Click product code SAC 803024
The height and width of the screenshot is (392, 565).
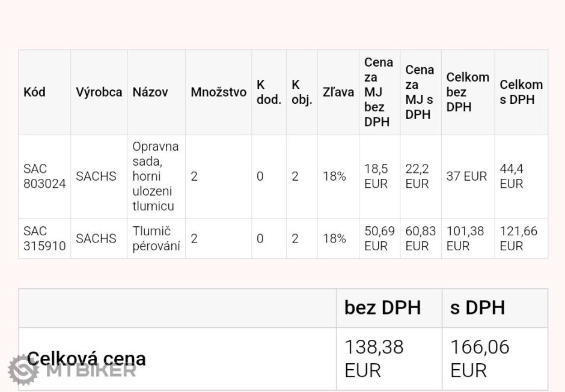[x=44, y=176]
